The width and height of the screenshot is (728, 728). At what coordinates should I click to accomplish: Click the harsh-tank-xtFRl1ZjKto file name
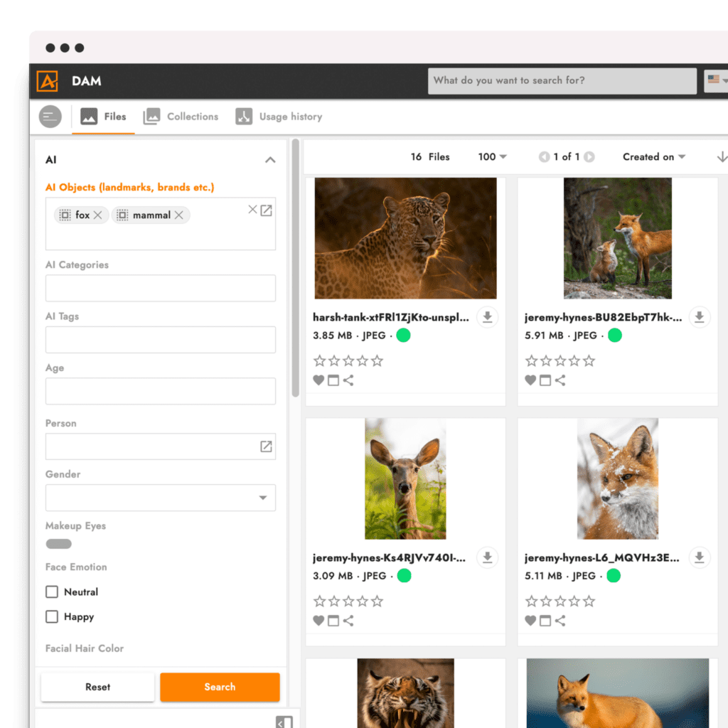pos(391,318)
